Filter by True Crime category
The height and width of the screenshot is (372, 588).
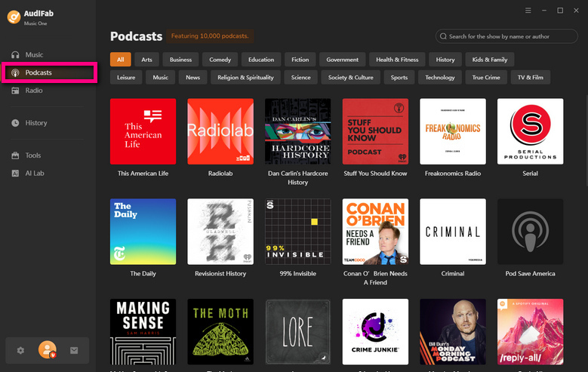coord(486,77)
